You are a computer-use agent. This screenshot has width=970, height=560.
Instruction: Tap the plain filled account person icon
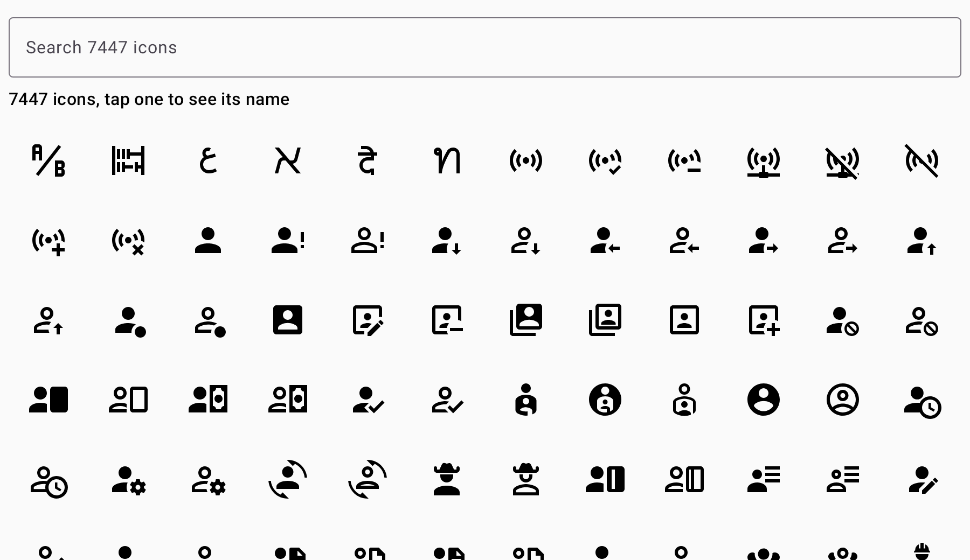pos(208,240)
